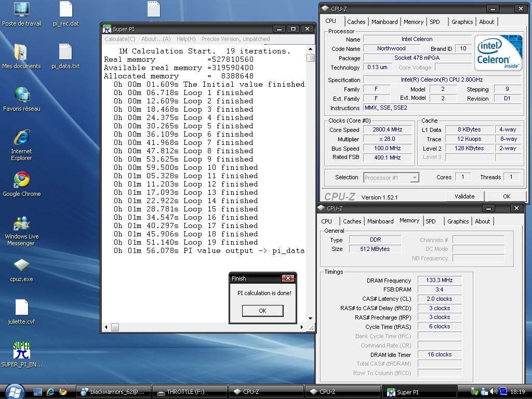The width and height of the screenshot is (532, 399).
Task: Click Super PI horizontal scroll left arrow
Action: 106,327
